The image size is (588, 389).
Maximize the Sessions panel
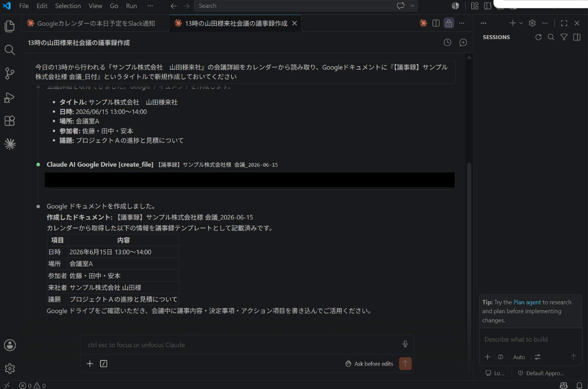click(x=564, y=23)
